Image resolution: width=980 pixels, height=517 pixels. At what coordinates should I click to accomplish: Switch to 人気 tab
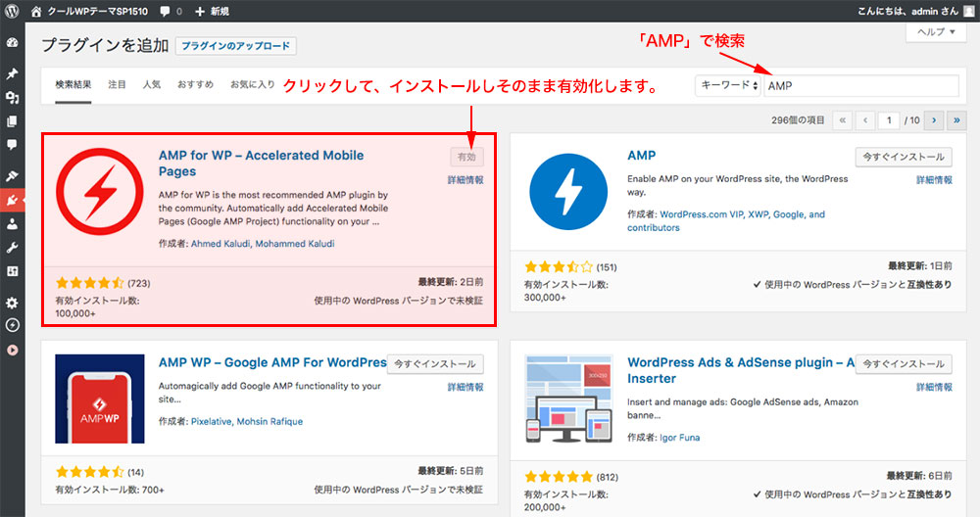pyautogui.click(x=151, y=84)
